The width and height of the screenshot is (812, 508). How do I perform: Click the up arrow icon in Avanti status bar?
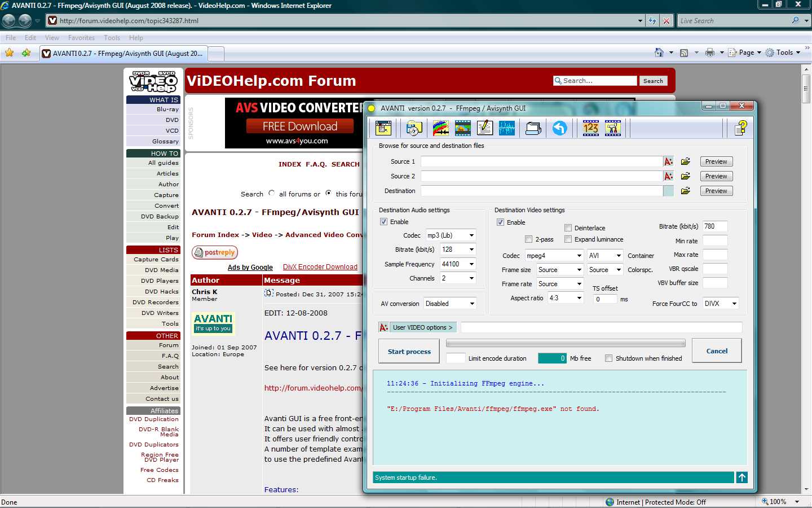[x=742, y=478]
